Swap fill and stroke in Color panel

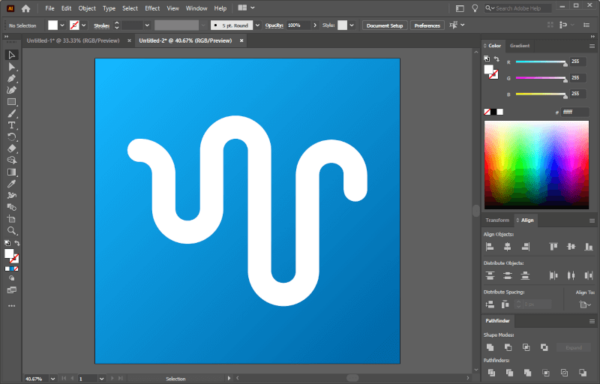click(x=496, y=59)
